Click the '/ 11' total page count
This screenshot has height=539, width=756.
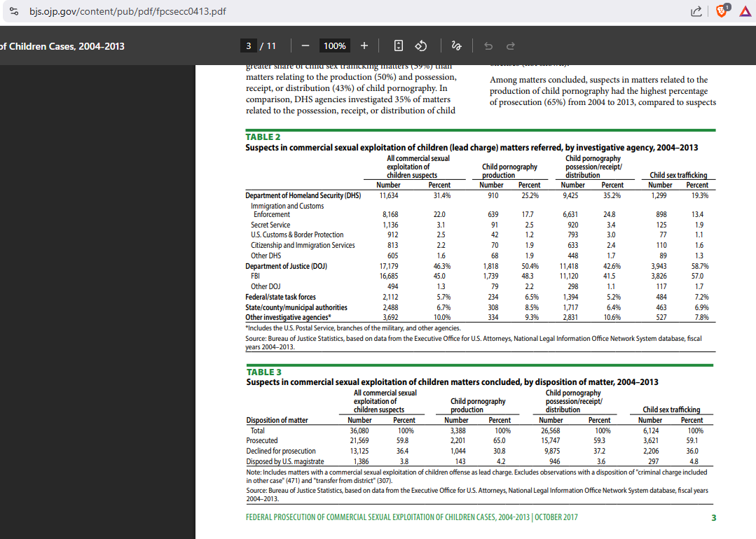click(268, 46)
